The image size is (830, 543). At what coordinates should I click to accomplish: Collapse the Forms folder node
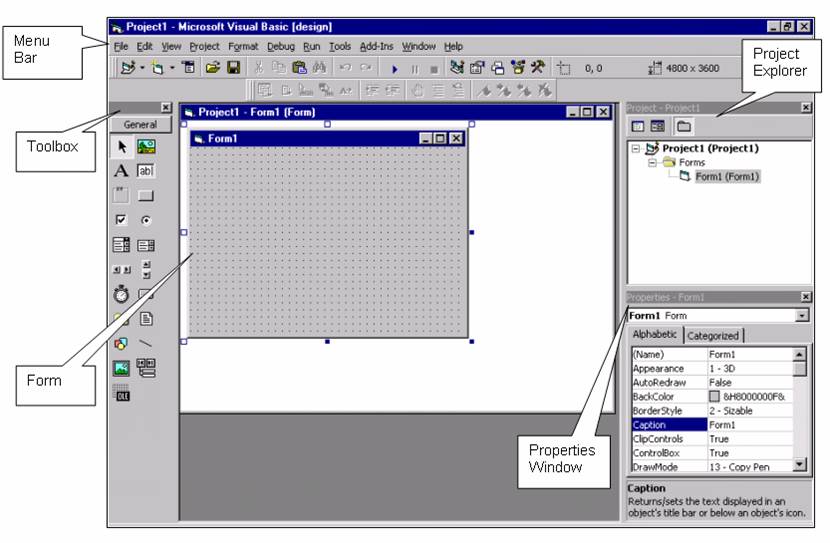click(x=653, y=162)
